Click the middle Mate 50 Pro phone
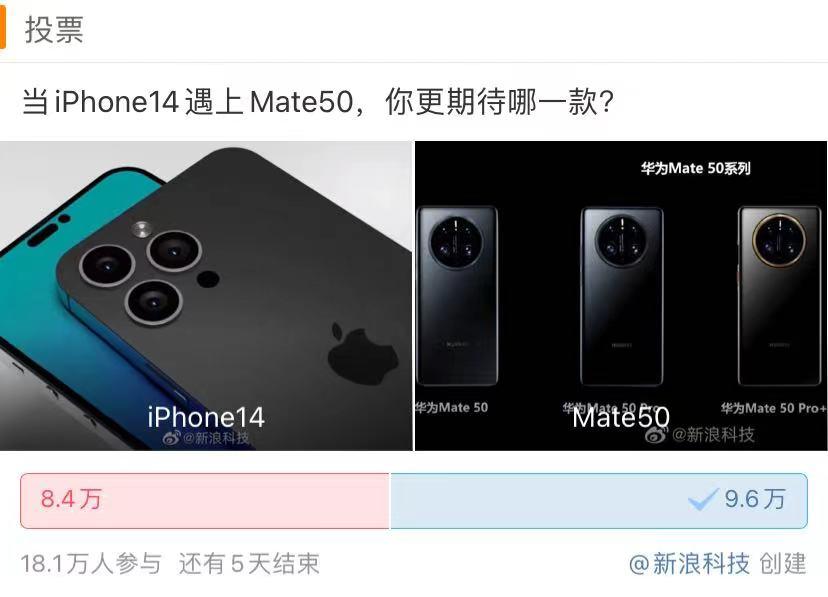The width and height of the screenshot is (828, 597). pyautogui.click(x=622, y=296)
